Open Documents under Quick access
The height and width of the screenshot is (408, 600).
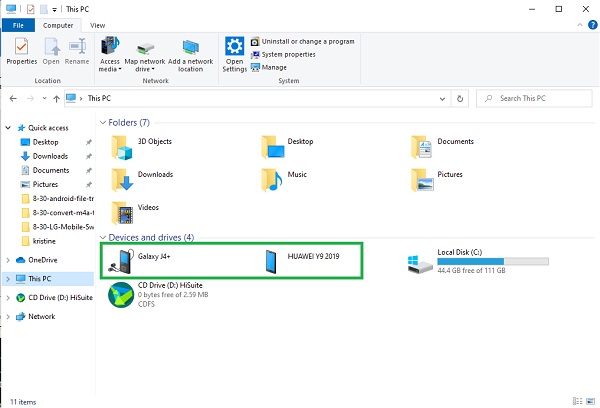coord(51,170)
